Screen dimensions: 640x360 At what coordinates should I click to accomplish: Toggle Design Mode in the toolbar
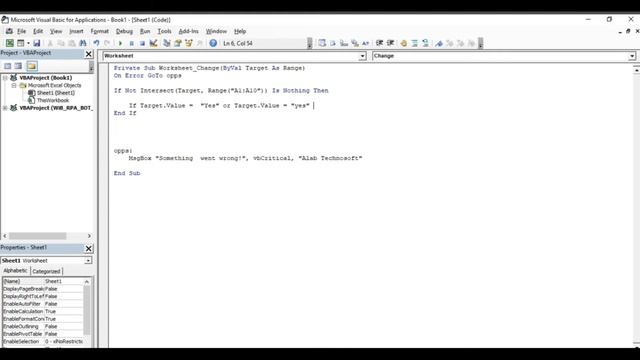(x=153, y=43)
